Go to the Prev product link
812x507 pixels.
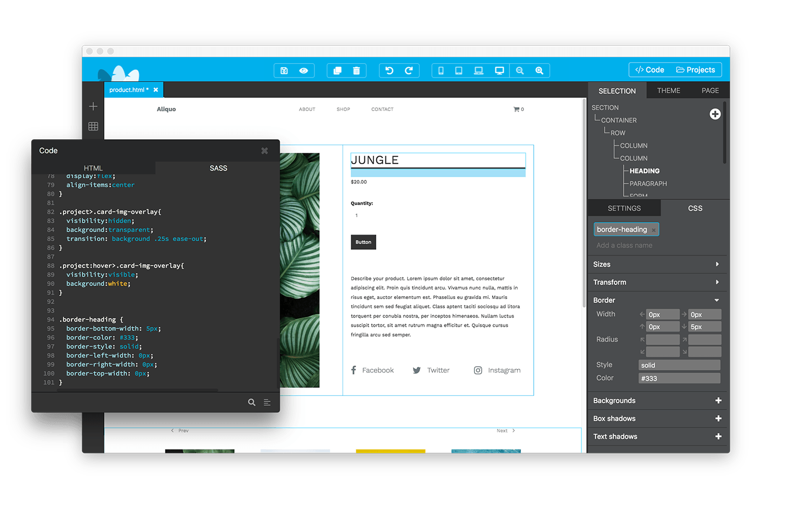click(x=180, y=431)
